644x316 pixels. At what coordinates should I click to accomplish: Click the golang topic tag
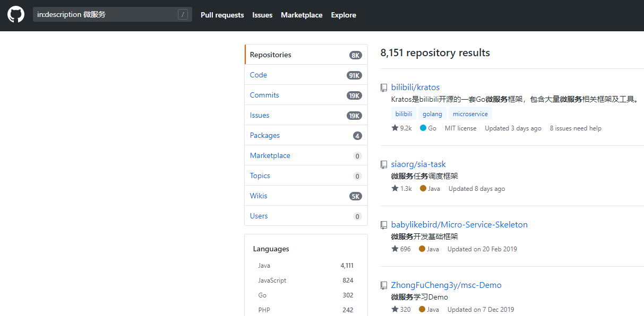click(x=432, y=113)
